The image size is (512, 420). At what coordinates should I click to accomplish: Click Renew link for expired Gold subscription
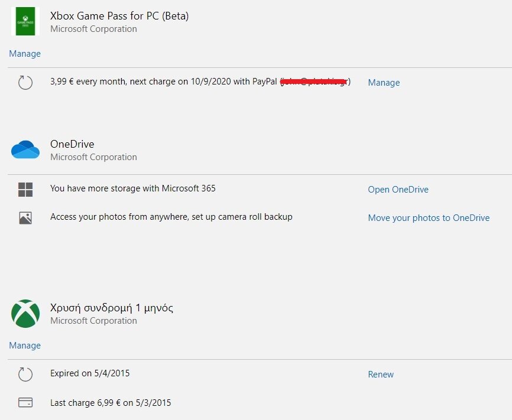pyautogui.click(x=381, y=375)
